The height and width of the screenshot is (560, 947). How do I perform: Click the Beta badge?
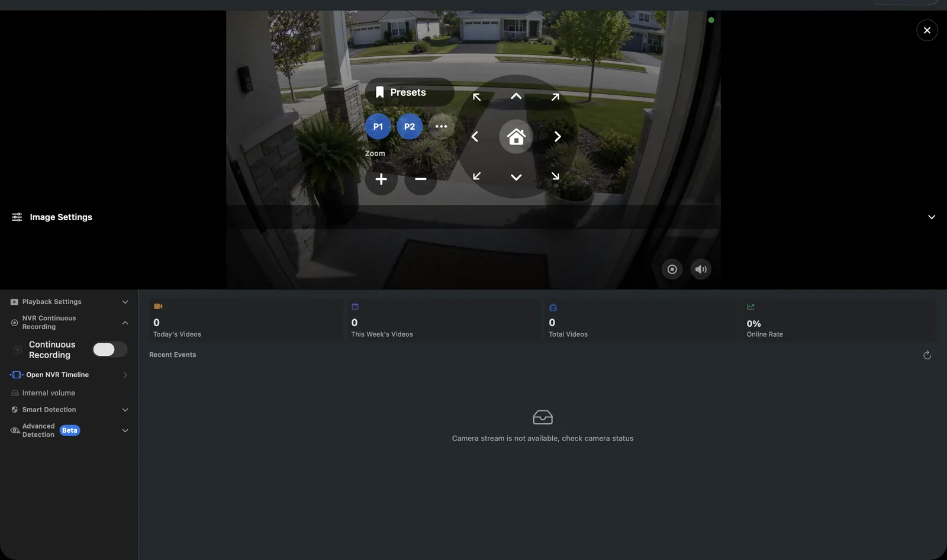(70, 430)
